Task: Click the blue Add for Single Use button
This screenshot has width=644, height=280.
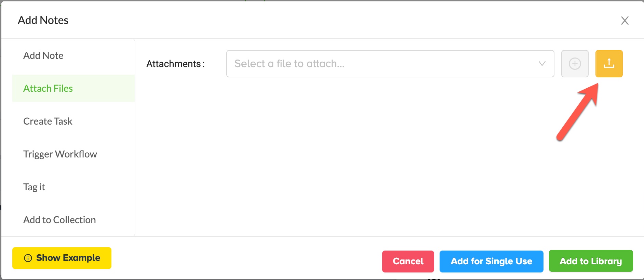Action: [x=491, y=262]
